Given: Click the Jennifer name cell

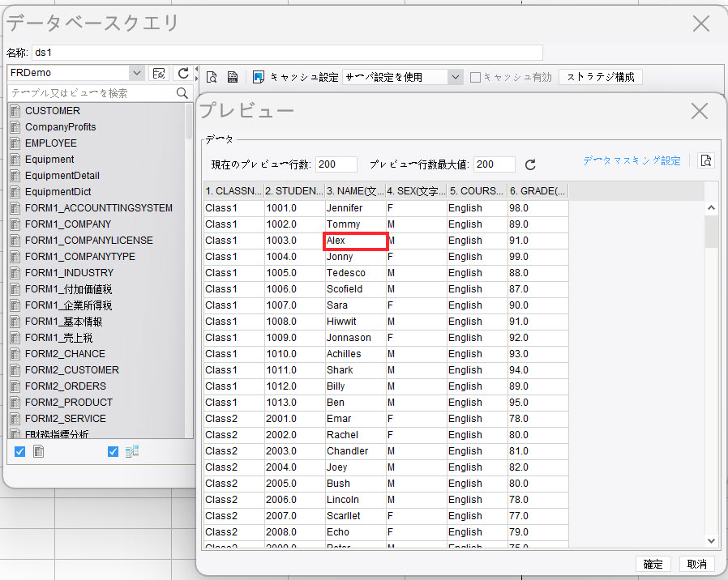Looking at the screenshot, I should coord(355,208).
